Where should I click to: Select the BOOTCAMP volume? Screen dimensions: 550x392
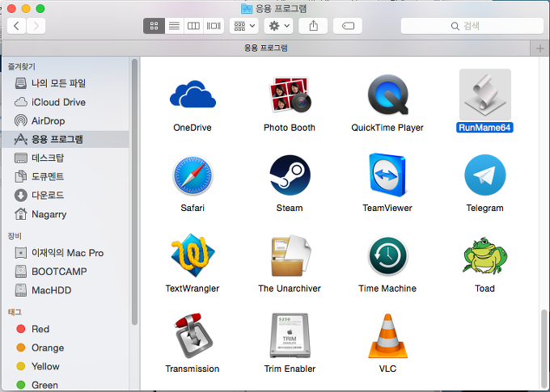[66, 272]
